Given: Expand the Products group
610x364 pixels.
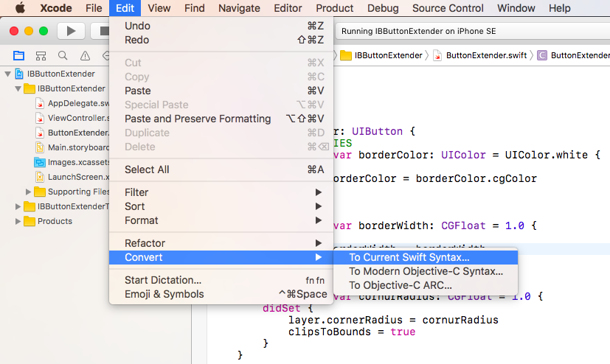Looking at the screenshot, I should [18, 222].
